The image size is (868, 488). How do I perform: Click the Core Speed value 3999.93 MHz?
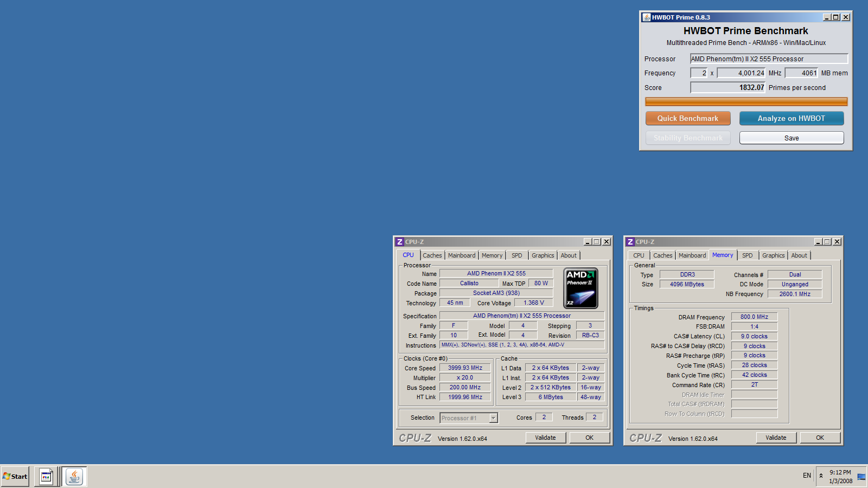coord(465,368)
